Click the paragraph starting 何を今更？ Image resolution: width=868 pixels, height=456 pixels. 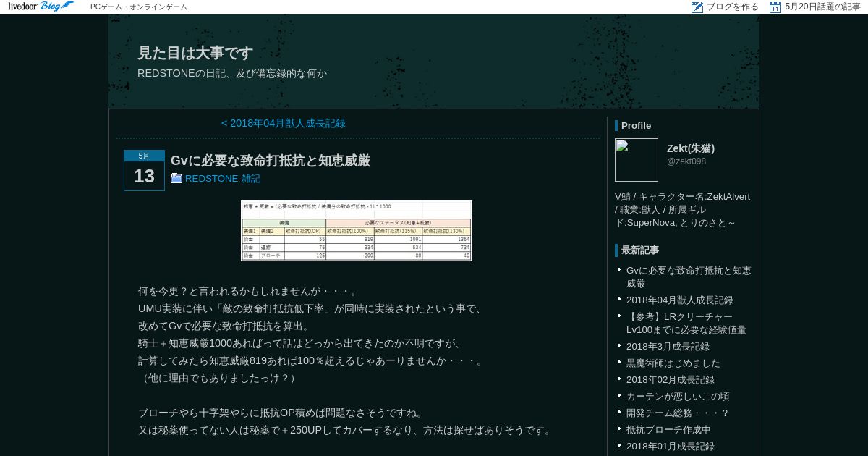(248, 291)
